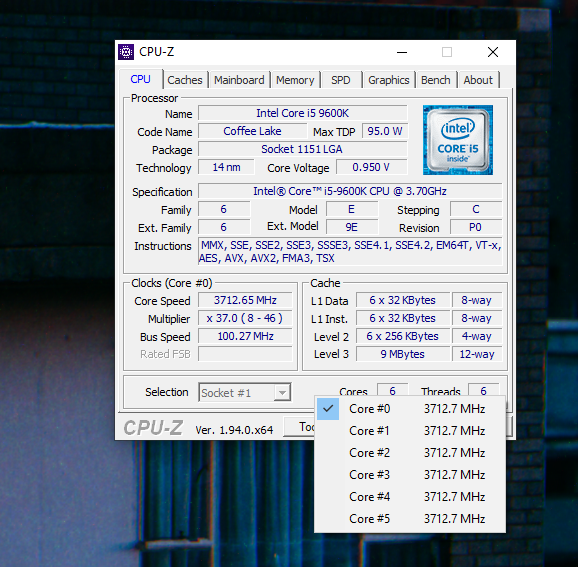Select Core #0 in the clocks menu
The width and height of the screenshot is (578, 567).
[x=410, y=409]
